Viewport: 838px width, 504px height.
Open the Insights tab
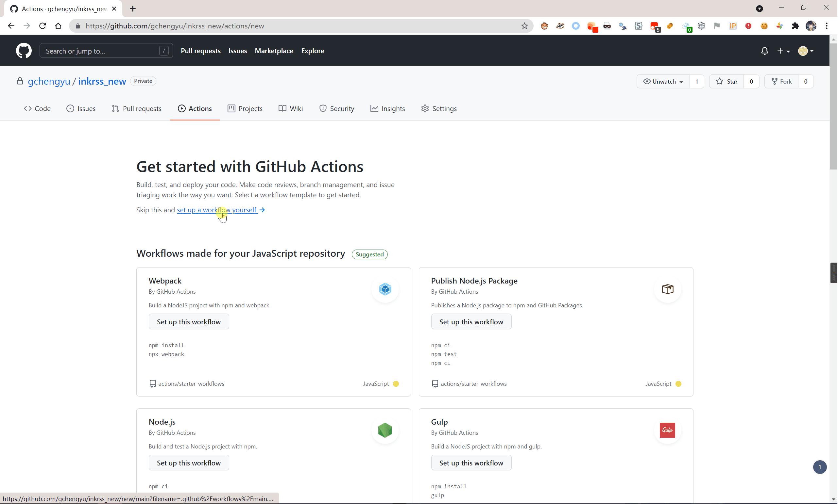coord(387,109)
